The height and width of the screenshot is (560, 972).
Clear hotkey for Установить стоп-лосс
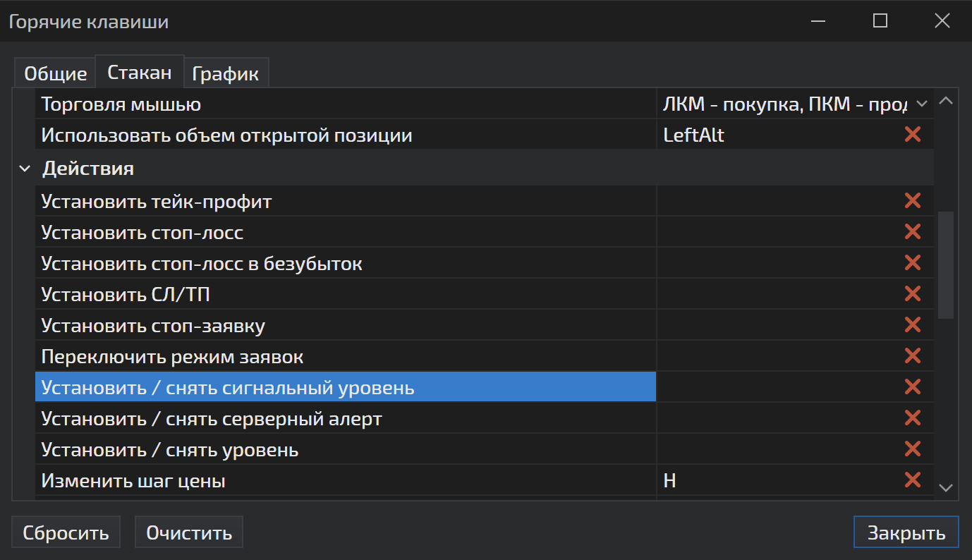click(x=912, y=232)
